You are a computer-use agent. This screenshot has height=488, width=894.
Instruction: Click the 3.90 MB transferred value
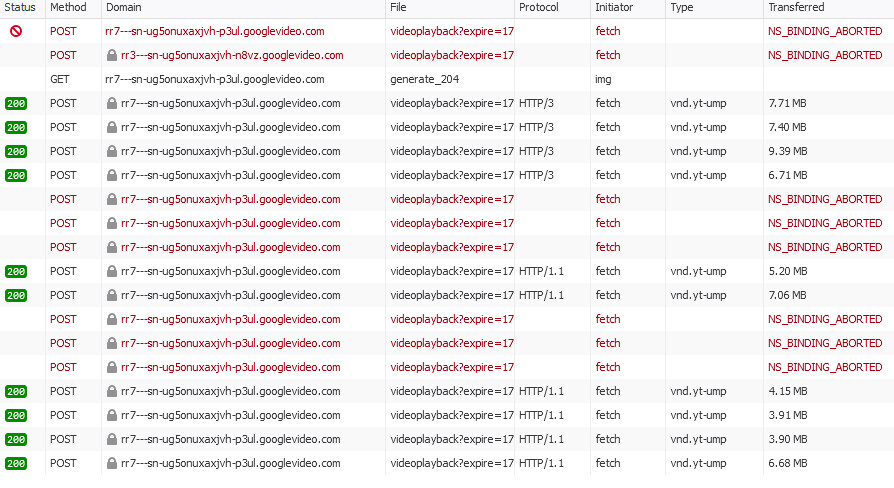787,439
